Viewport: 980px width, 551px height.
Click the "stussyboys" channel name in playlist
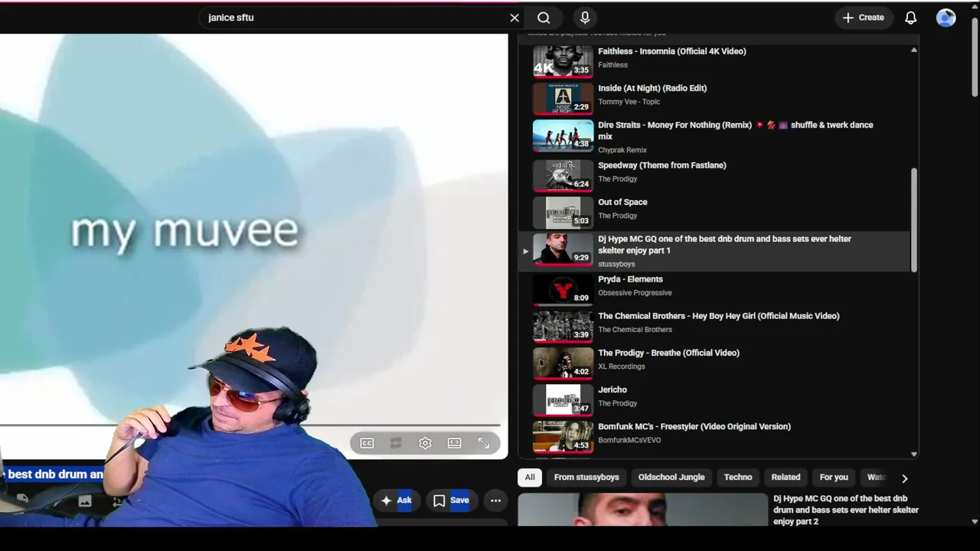616,264
